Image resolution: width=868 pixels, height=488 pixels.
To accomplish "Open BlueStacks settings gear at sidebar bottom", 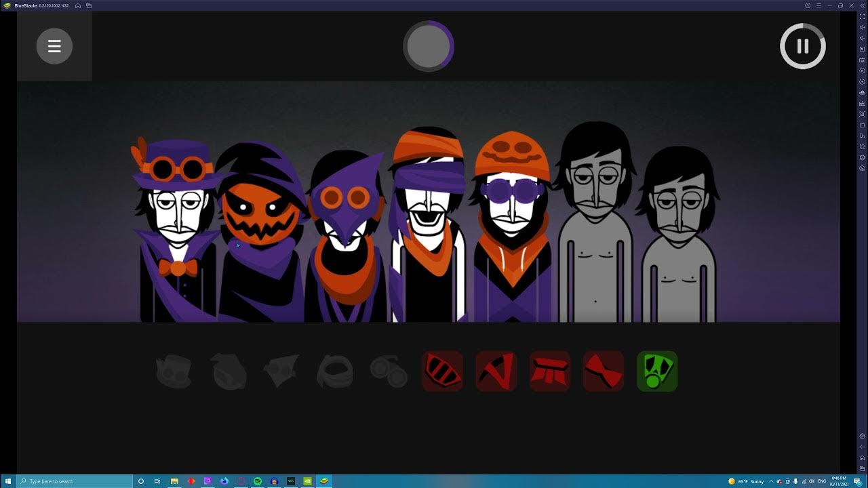I will click(x=862, y=436).
